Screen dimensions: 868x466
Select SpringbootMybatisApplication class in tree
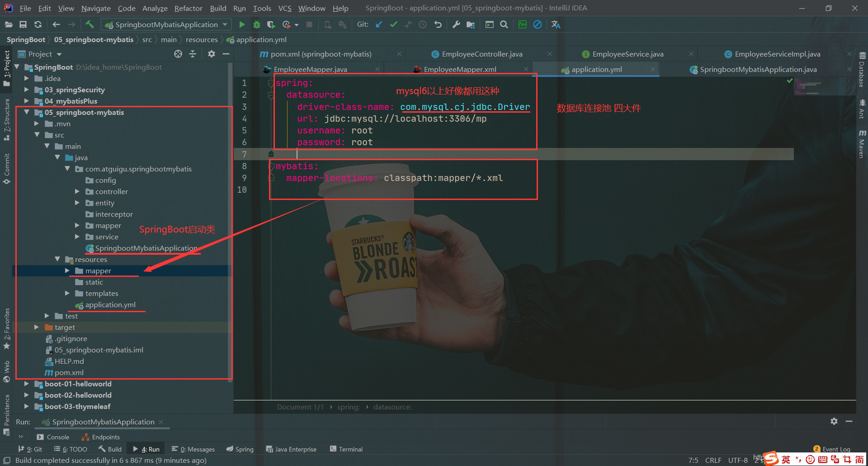(x=146, y=248)
